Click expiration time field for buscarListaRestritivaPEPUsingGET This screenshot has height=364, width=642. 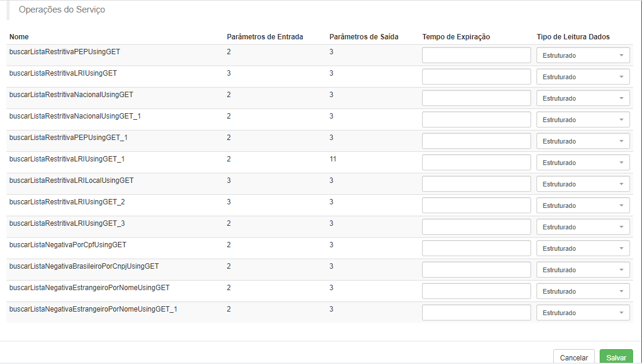477,55
